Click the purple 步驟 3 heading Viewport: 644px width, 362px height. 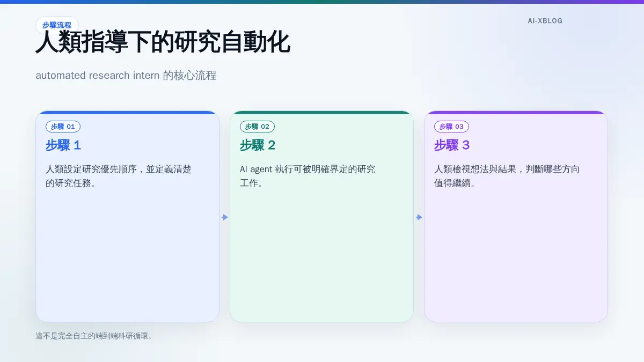point(452,145)
